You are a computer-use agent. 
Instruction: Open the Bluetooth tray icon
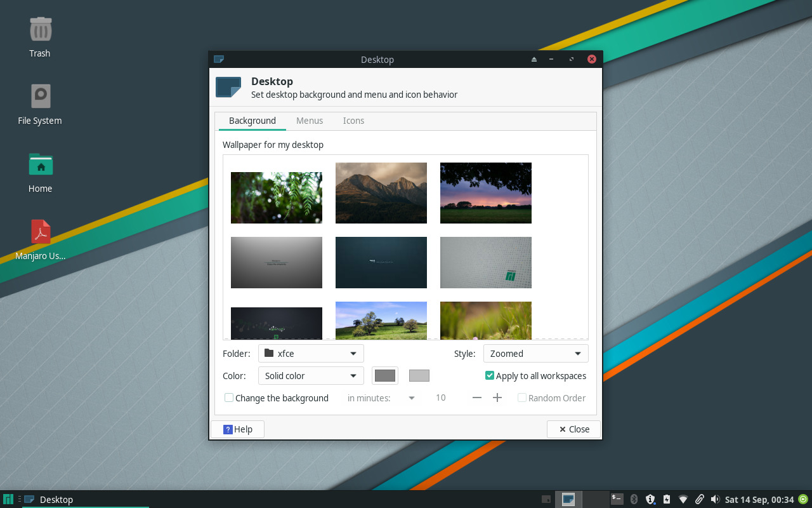(x=634, y=499)
